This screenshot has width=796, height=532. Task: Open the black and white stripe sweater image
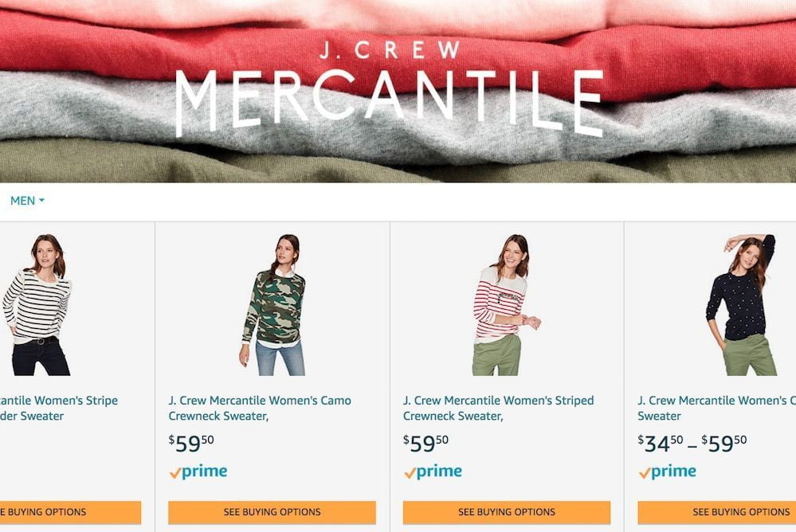[37, 304]
